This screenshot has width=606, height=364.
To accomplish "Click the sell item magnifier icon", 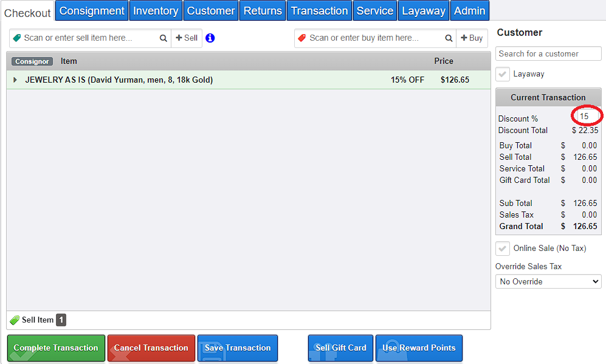I will (163, 38).
